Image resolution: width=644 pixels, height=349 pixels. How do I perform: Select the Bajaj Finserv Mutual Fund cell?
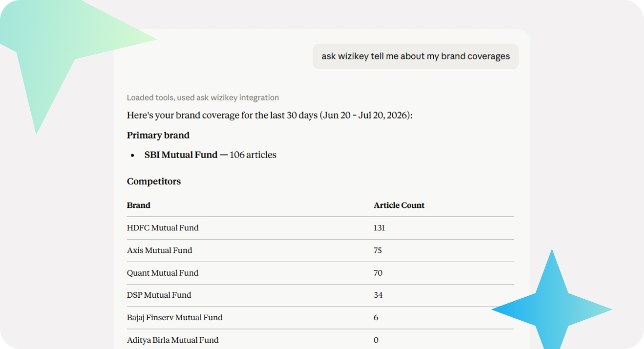click(175, 318)
